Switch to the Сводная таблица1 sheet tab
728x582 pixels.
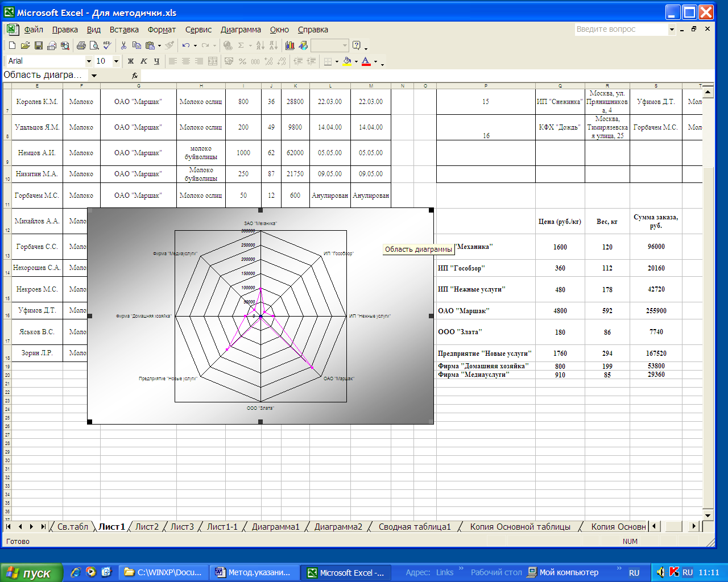coord(415,527)
